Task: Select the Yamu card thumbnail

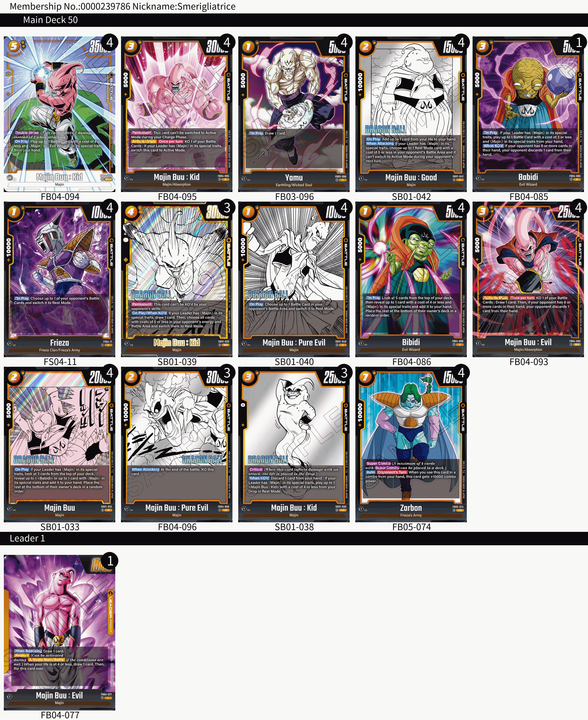Action: coord(294,114)
